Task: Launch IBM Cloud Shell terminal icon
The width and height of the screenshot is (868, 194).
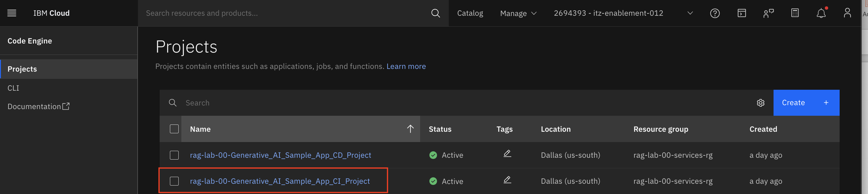Action: pyautogui.click(x=742, y=13)
